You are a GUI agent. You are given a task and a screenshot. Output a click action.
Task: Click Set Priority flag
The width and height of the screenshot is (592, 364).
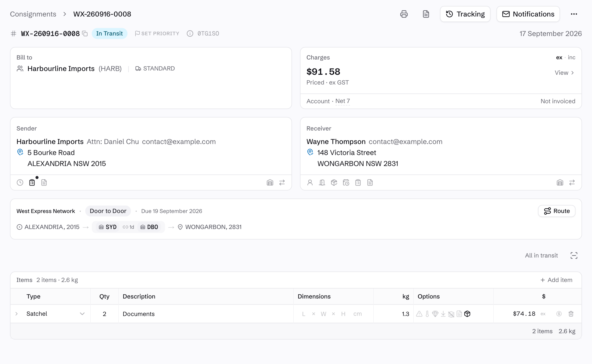(x=157, y=33)
